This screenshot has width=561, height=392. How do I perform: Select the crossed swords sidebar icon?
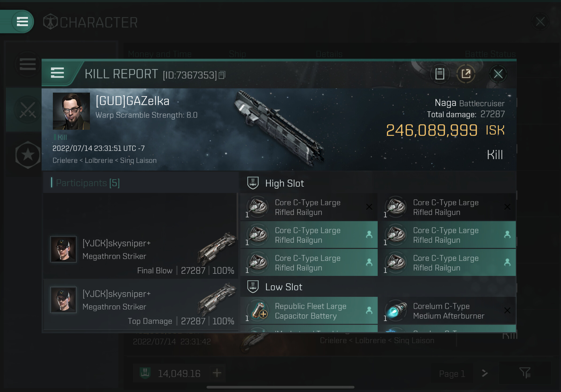pyautogui.click(x=28, y=110)
